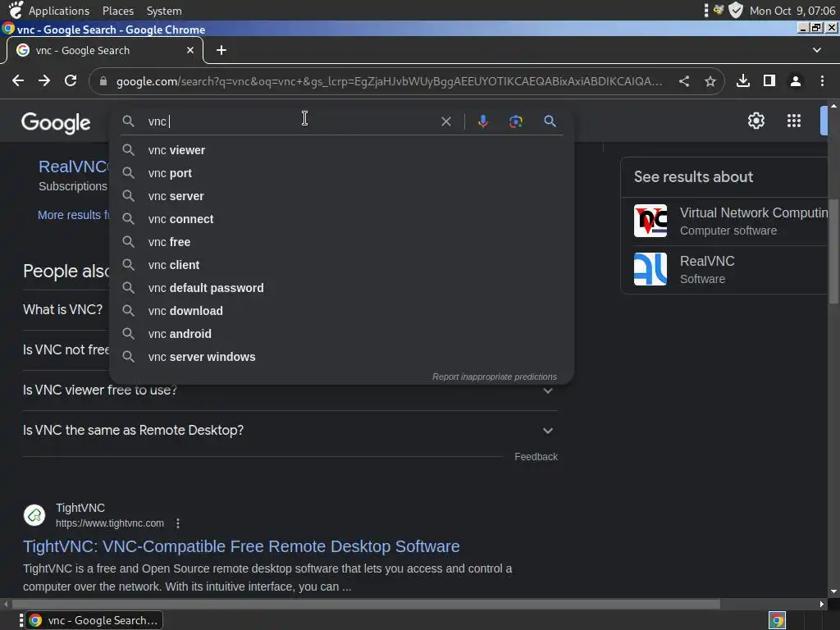
Task: Open the tab search dropdown arrow
Action: click(x=817, y=50)
